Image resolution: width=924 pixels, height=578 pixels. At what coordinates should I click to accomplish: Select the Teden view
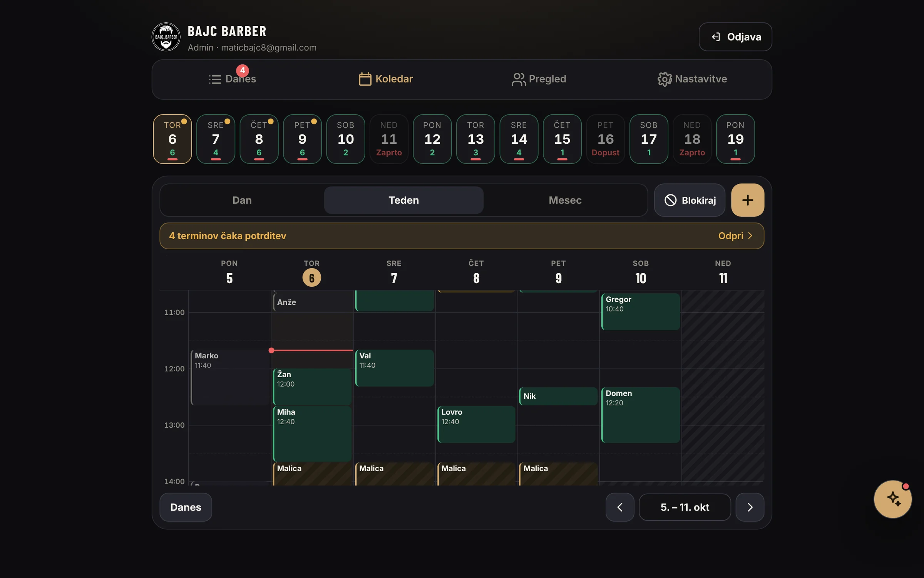tap(403, 200)
